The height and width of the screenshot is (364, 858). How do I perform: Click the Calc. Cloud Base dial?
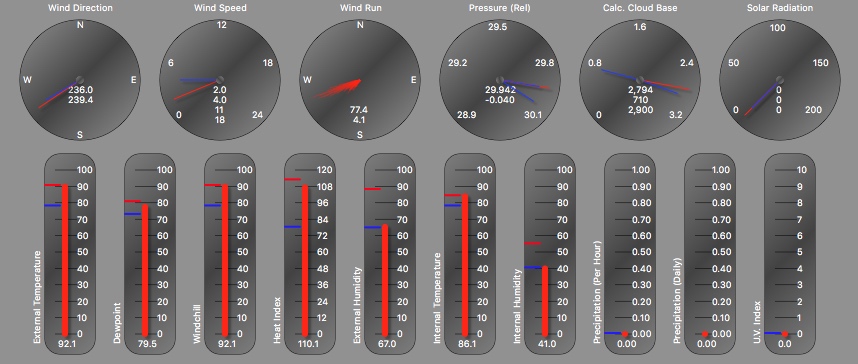click(640, 79)
